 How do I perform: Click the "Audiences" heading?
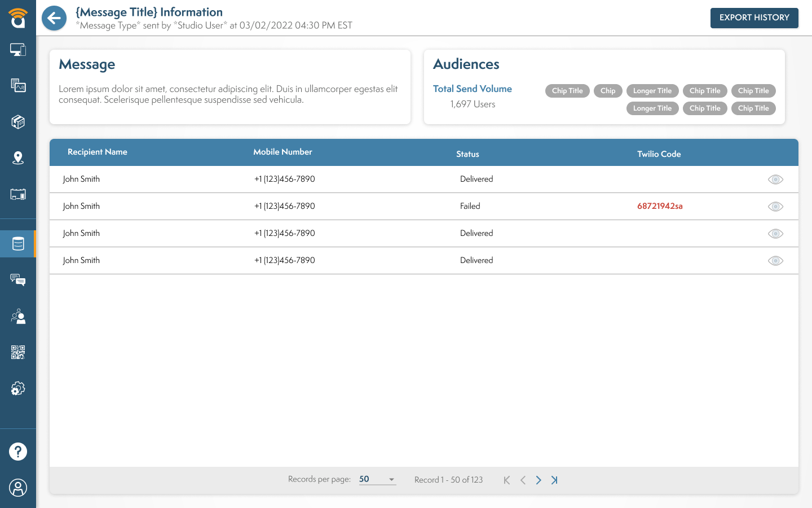[466, 64]
